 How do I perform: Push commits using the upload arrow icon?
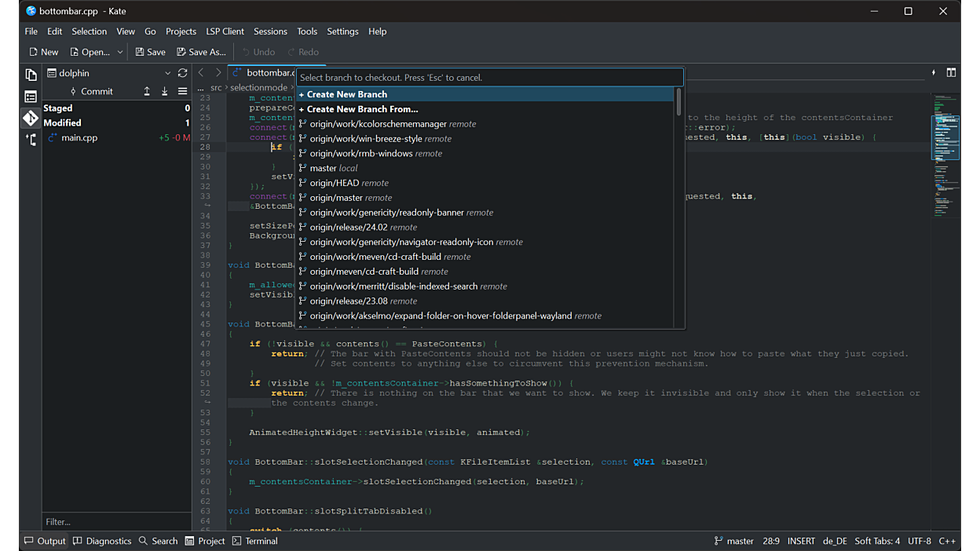(147, 91)
